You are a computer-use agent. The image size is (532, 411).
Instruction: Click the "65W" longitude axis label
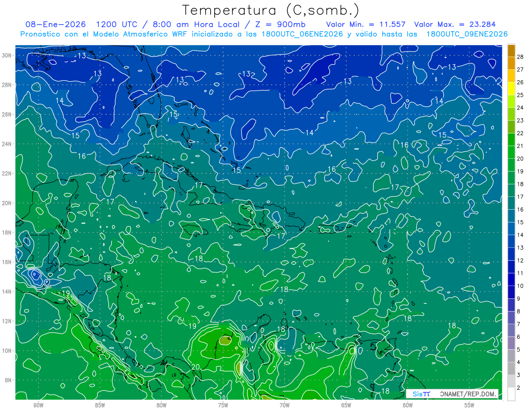click(346, 405)
